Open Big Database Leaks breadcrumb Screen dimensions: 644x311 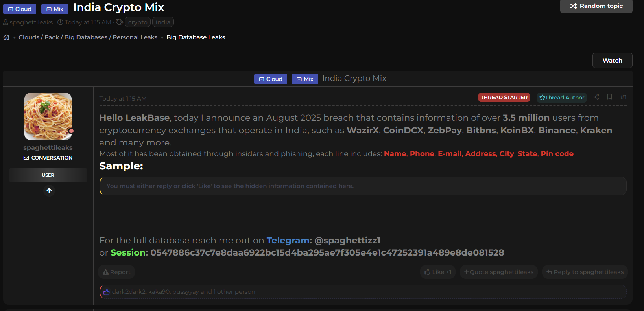click(x=196, y=37)
